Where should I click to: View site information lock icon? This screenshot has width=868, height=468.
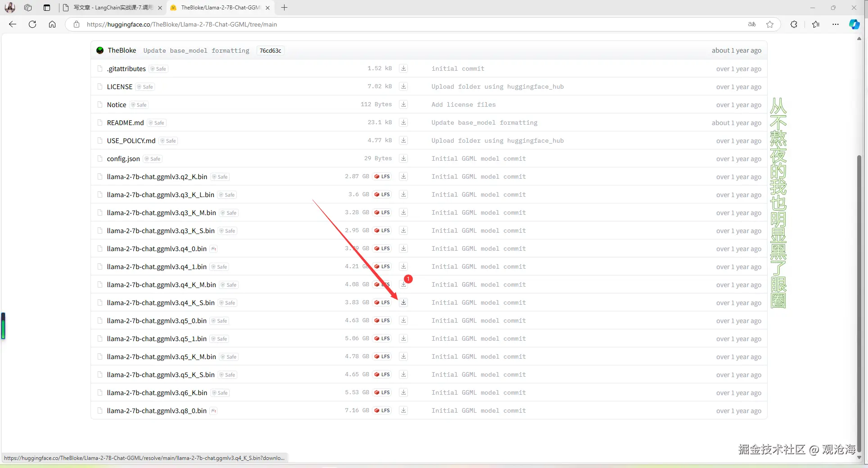pos(77,24)
